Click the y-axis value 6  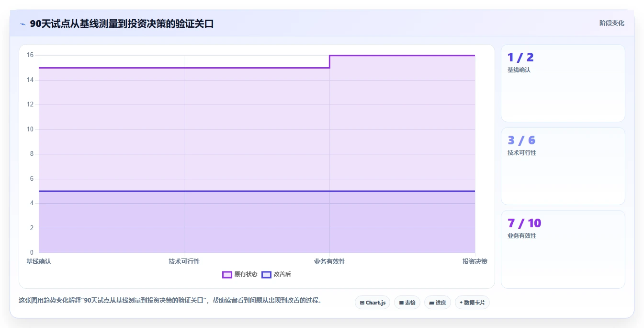coord(32,179)
